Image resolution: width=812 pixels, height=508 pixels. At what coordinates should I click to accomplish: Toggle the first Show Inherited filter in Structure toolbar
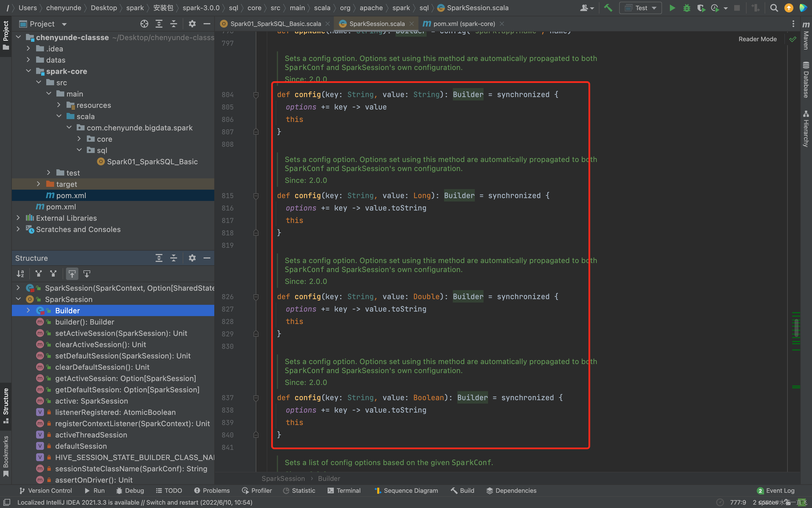pos(39,274)
